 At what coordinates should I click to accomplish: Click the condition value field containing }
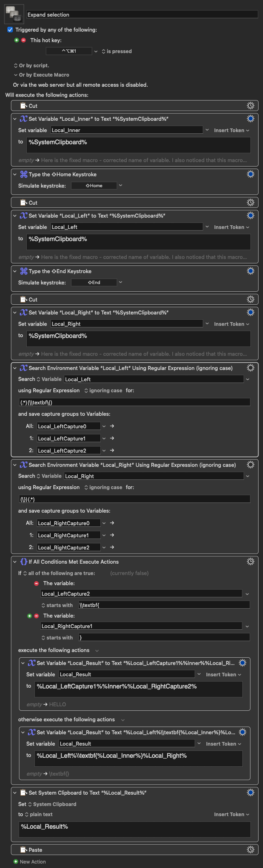(x=164, y=637)
